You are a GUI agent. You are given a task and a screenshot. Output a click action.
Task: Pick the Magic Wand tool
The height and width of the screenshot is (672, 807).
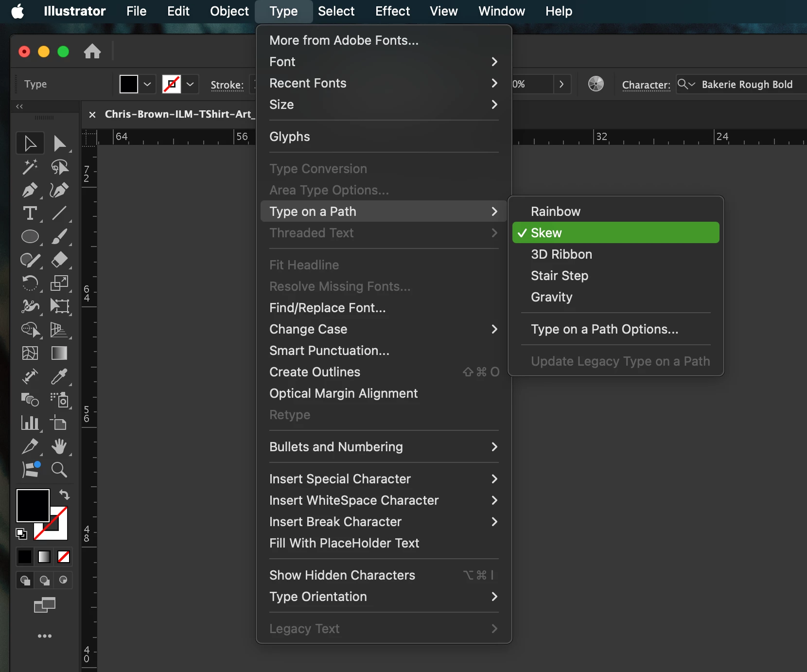pyautogui.click(x=30, y=167)
